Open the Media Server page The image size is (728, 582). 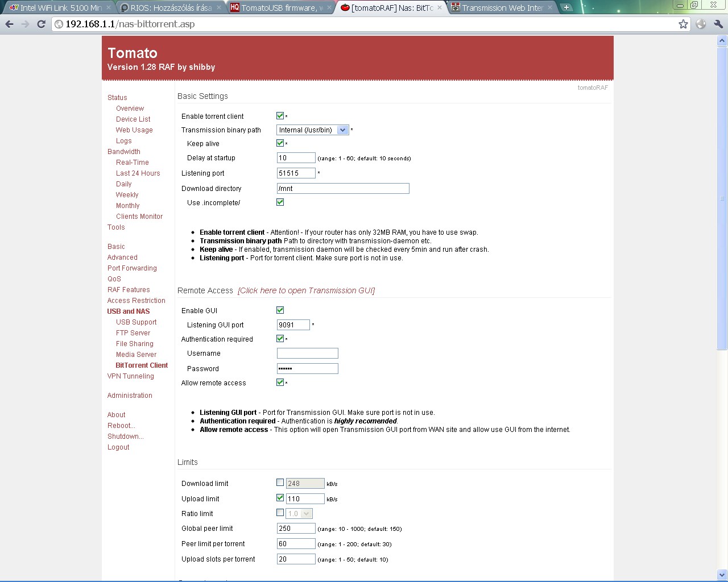click(x=136, y=355)
